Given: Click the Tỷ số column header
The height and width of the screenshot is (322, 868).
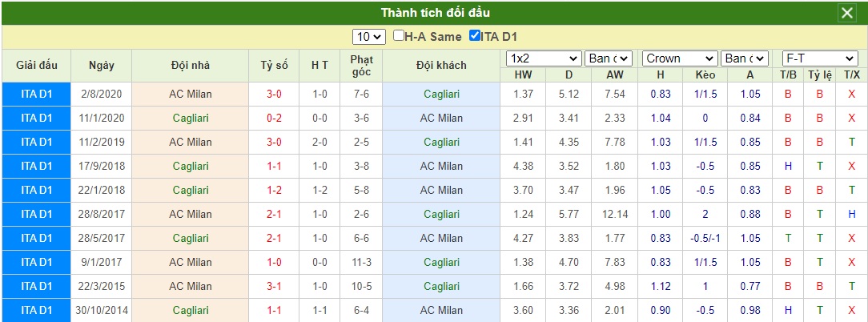Looking at the screenshot, I should coord(274,66).
